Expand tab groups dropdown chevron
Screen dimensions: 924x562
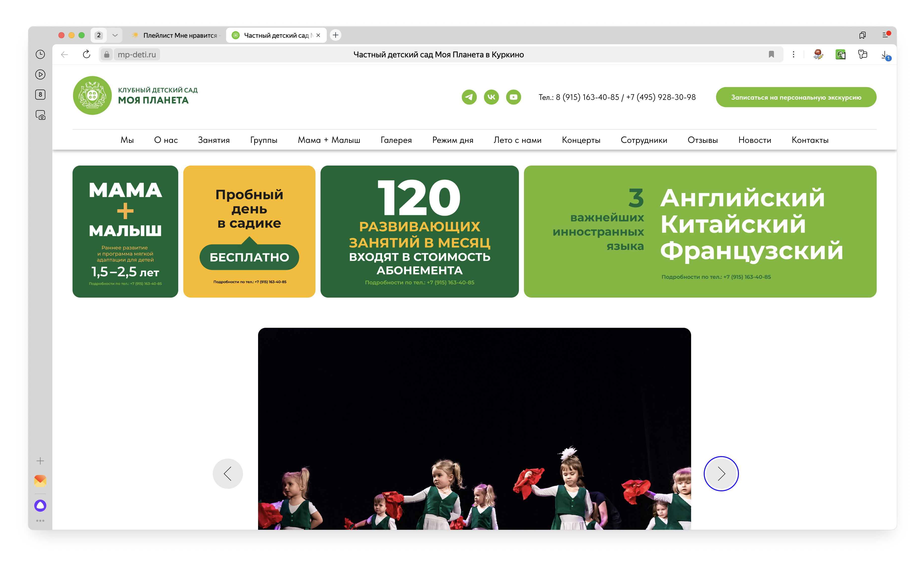pos(115,35)
